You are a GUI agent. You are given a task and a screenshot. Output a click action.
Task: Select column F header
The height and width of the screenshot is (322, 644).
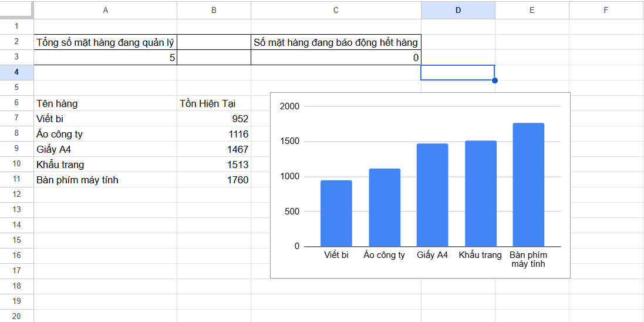pyautogui.click(x=606, y=10)
